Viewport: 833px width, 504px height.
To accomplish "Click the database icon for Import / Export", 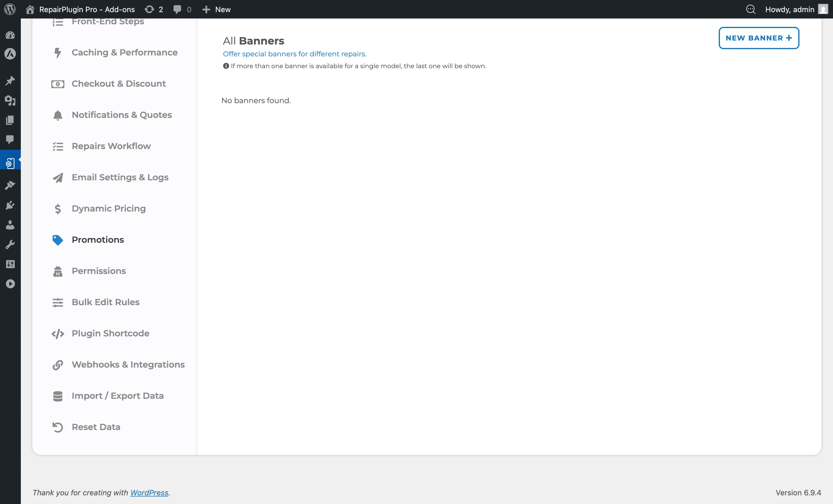I will [58, 396].
